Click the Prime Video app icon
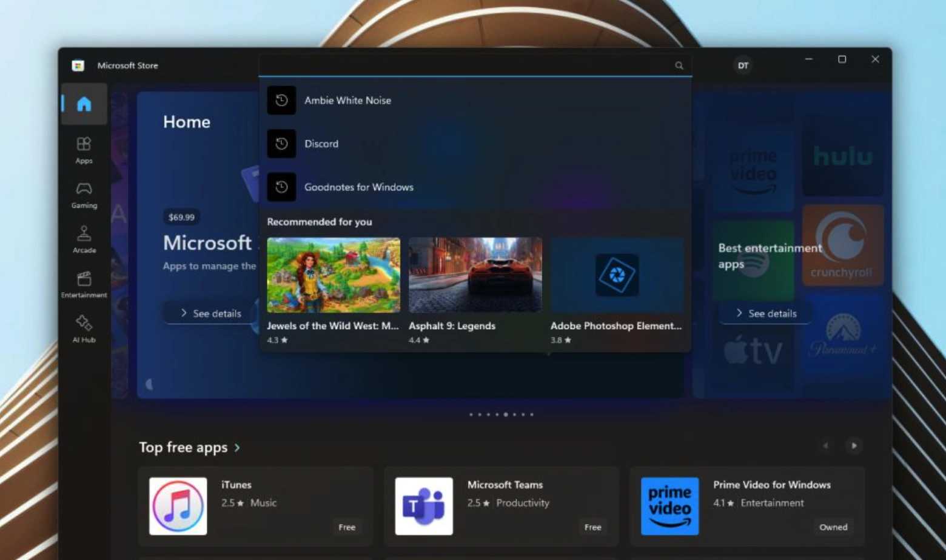946x560 pixels. pyautogui.click(x=669, y=506)
